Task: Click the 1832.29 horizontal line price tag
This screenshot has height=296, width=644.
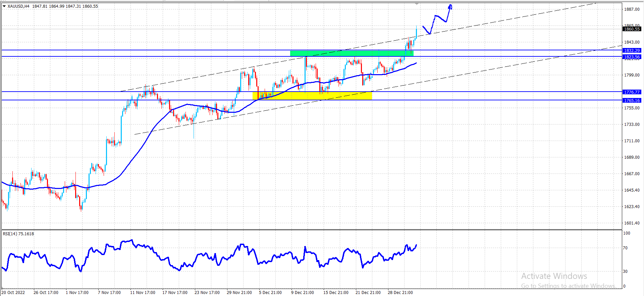Action: coord(632,51)
